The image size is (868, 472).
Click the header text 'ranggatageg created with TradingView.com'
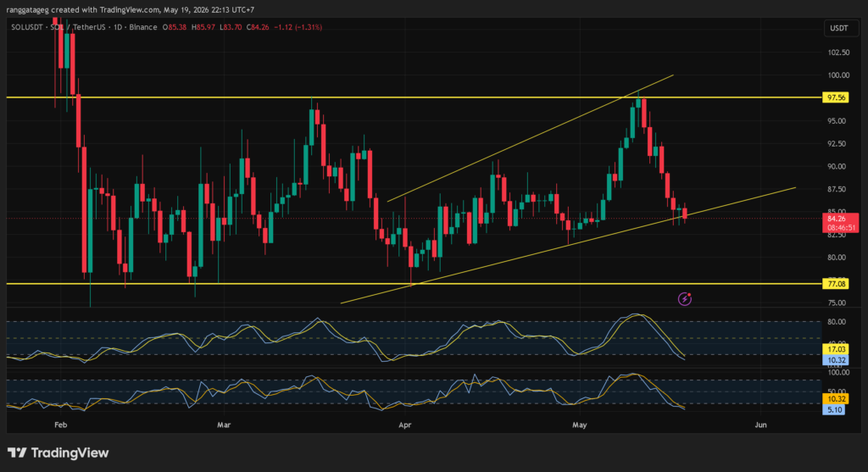[82, 9]
